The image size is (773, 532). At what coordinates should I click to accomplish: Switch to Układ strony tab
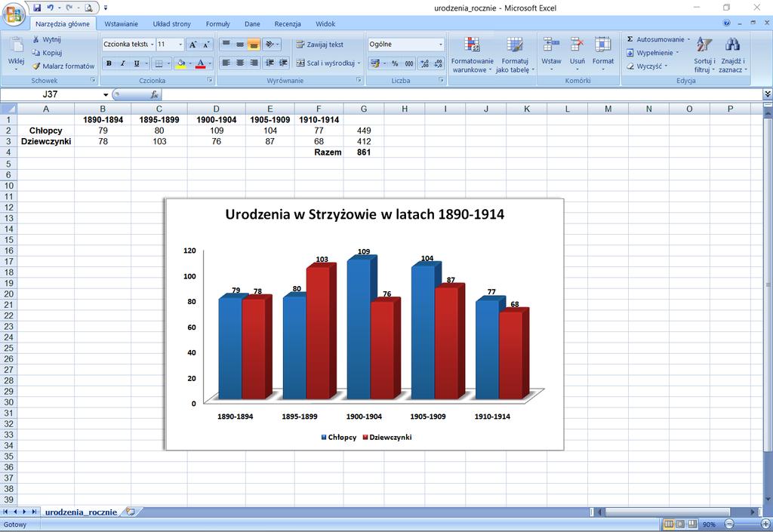coord(171,23)
